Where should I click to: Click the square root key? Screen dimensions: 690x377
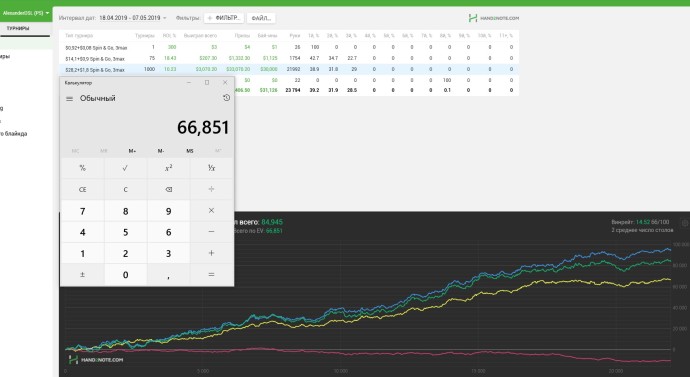click(125, 168)
